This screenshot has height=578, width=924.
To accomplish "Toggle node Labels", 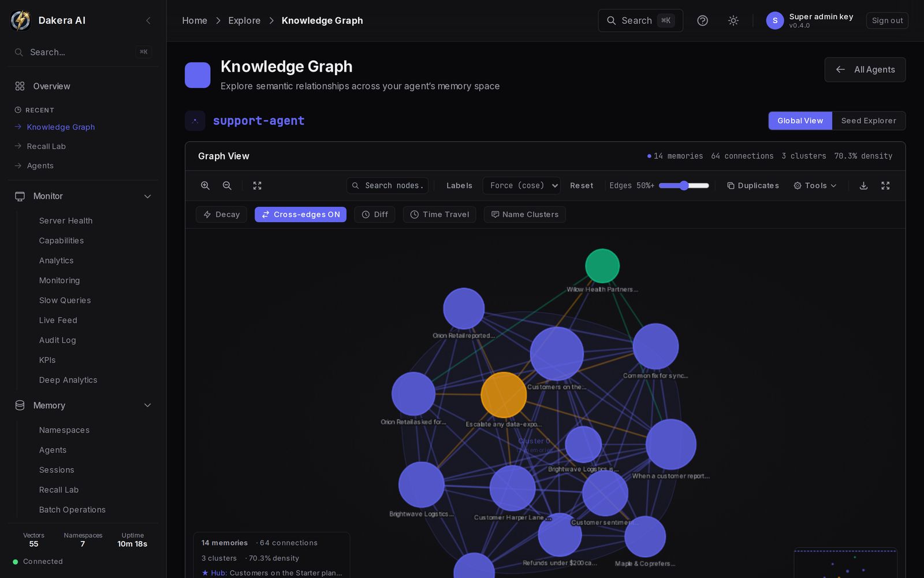I will [x=459, y=186].
